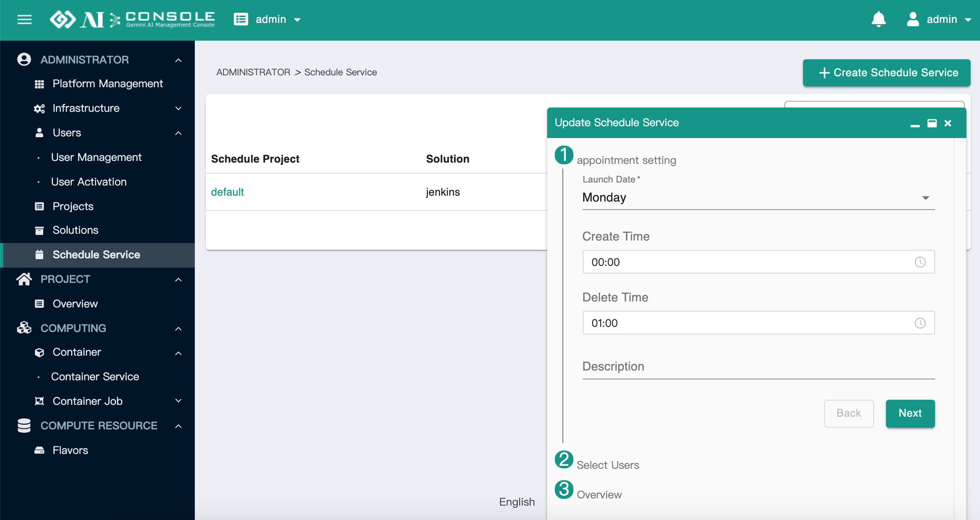The image size is (980, 520).
Task: Click the Back button in dialog
Action: tap(849, 413)
